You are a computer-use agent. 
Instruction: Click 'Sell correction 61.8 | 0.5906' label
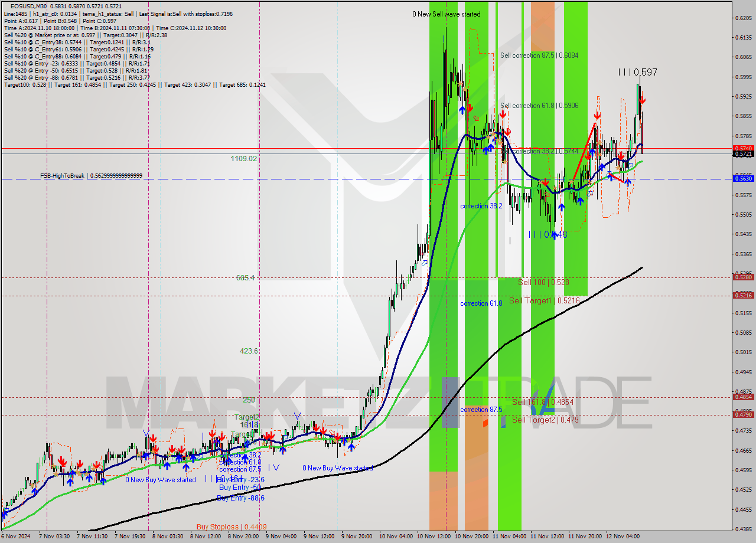coord(539,106)
